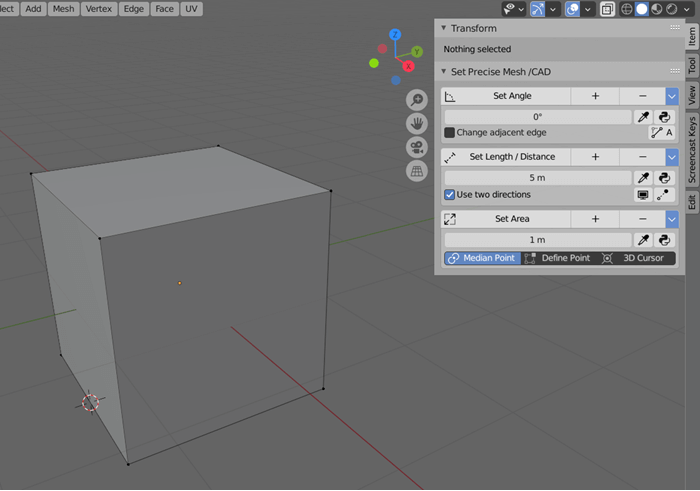This screenshot has height=491, width=700.
Task: Click the green Y axis on the gizmo
Action: click(x=417, y=52)
